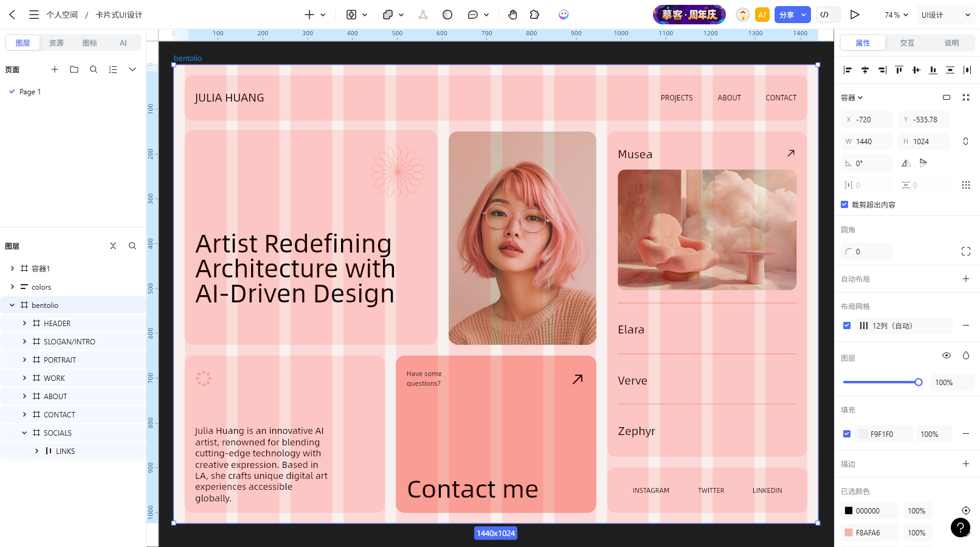Open the help question mark button
Image resolution: width=980 pixels, height=547 pixels.
coord(961,528)
